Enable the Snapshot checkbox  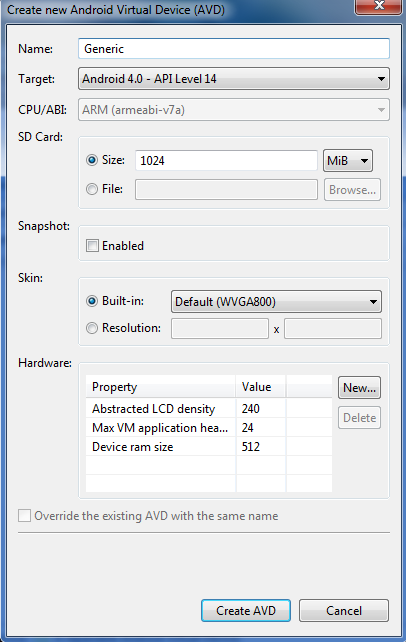92,246
